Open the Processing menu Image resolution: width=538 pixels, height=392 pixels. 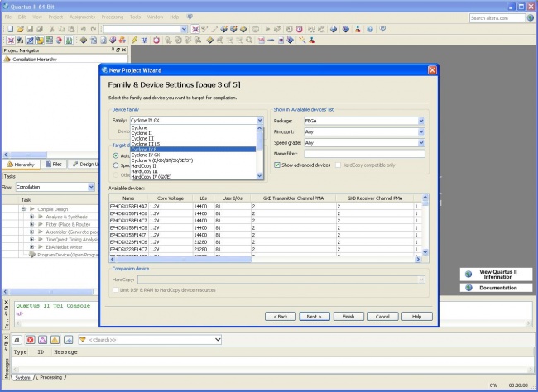[113, 17]
